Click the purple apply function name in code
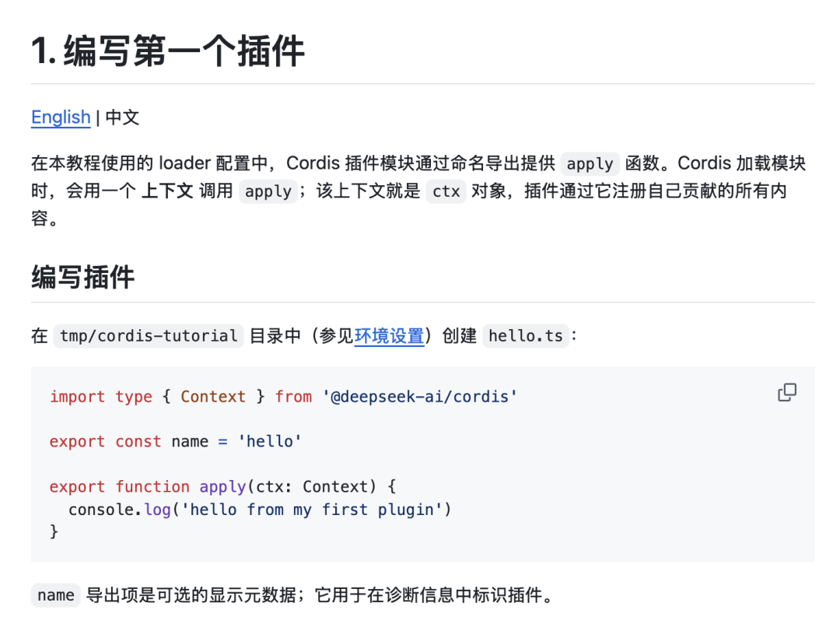Screen dimensions: 840x624 tap(222, 487)
